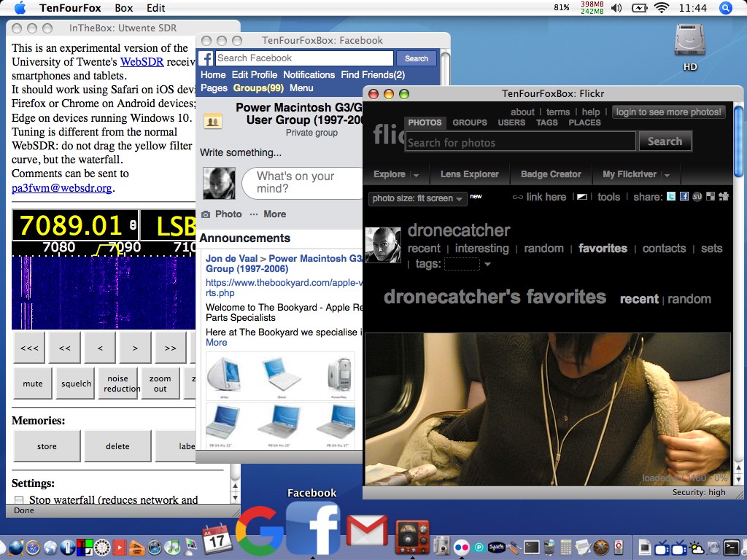Expand the Explore dropdown arrow in Flickr
This screenshot has height=560, width=747.
[x=416, y=175]
